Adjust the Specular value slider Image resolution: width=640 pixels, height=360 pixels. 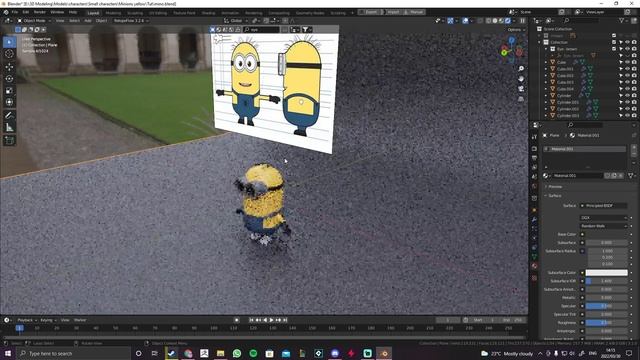point(607,306)
